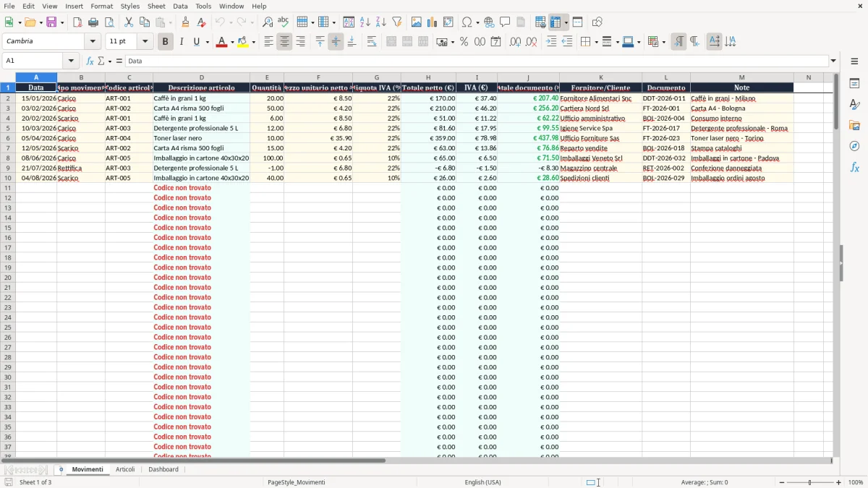This screenshot has width=868, height=488.
Task: Open sidebar Gallery panel icon
Action: pyautogui.click(x=854, y=126)
